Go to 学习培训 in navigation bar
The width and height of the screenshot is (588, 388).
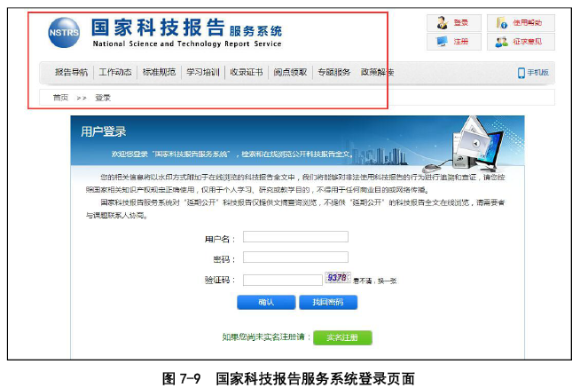point(202,73)
